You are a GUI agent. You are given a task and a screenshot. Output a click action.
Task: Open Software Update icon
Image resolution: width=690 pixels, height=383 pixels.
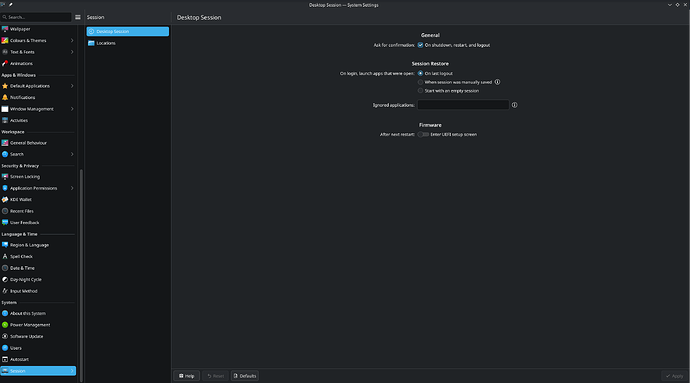point(5,336)
